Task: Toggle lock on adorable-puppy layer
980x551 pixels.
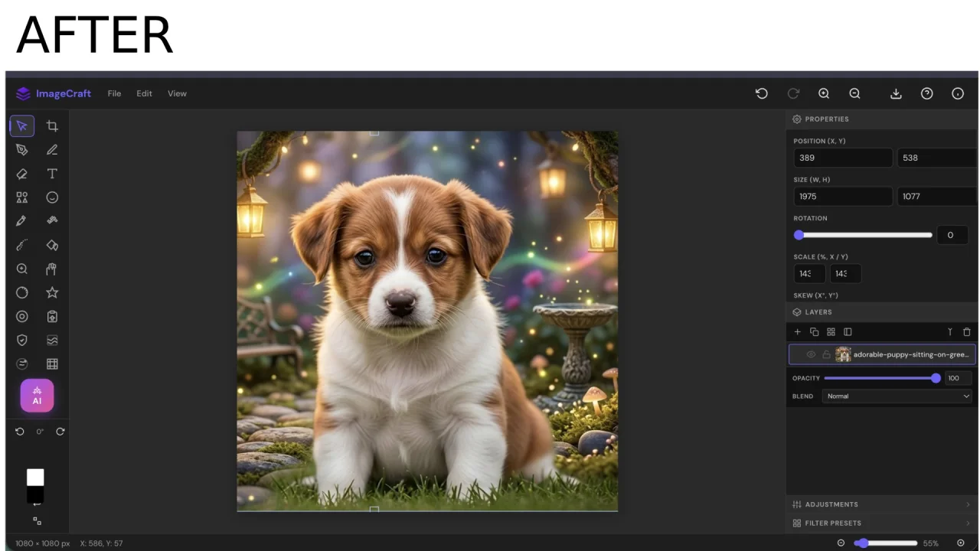Action: [826, 354]
